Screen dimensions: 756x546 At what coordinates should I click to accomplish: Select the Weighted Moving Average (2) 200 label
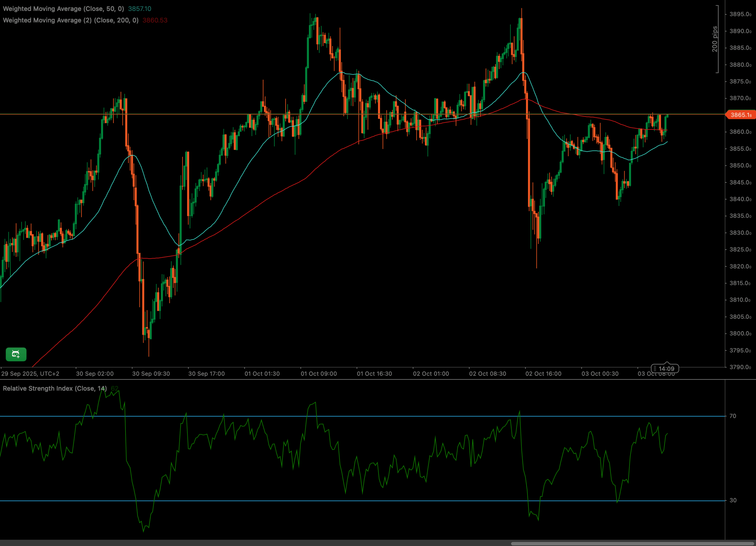coord(71,20)
